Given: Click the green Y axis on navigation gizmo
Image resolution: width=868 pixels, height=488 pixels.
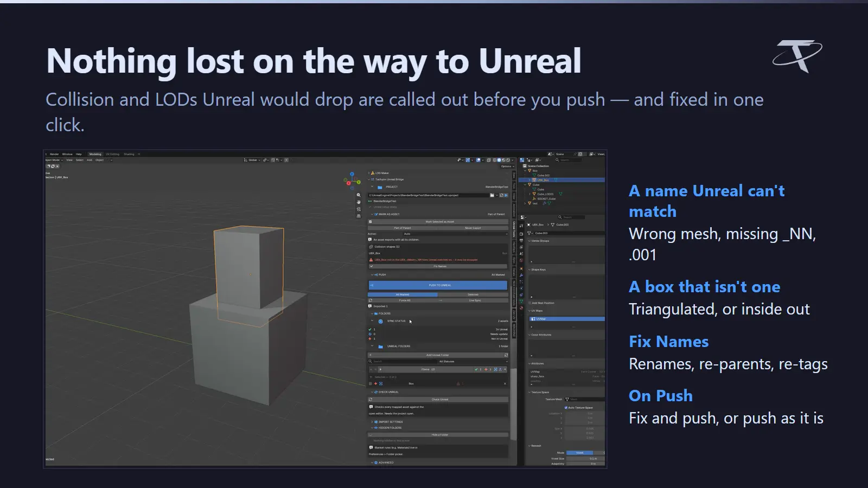Looking at the screenshot, I should click(x=359, y=182).
